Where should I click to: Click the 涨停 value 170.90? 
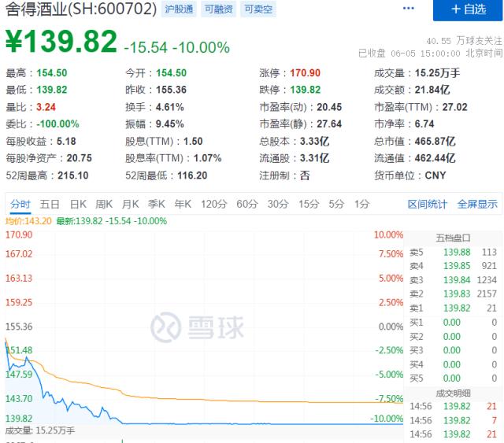point(305,73)
